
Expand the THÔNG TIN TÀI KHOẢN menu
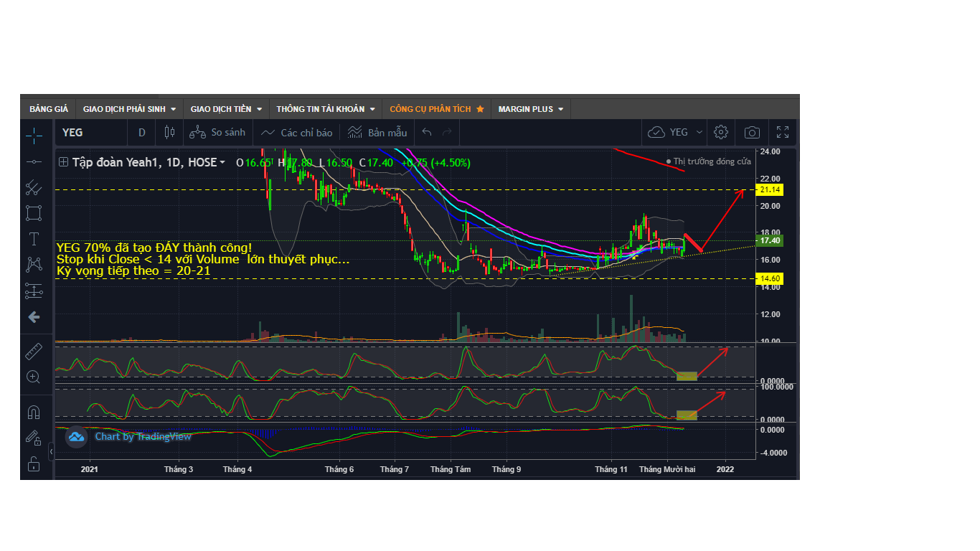(x=326, y=109)
